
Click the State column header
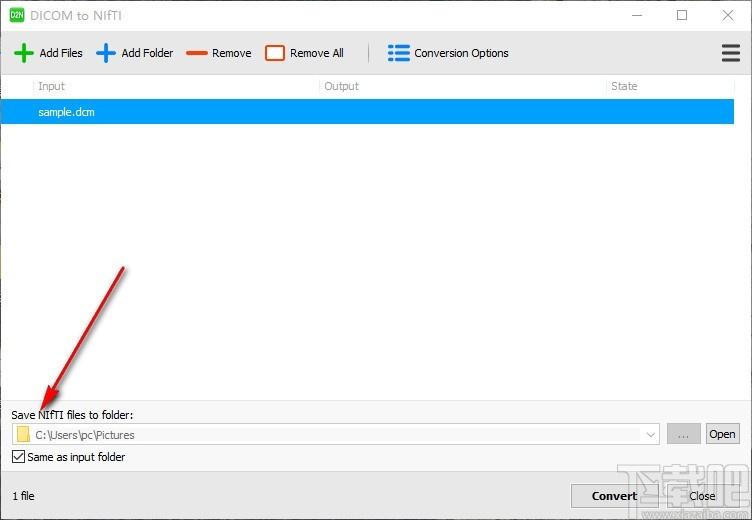[624, 86]
